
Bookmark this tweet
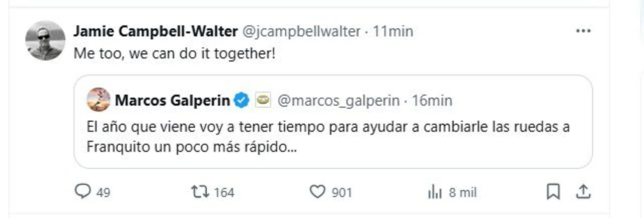[x=553, y=192]
